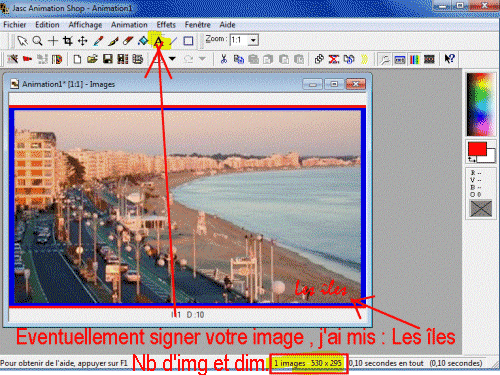Open the Animation menu
The image size is (500, 375).
coord(129,25)
